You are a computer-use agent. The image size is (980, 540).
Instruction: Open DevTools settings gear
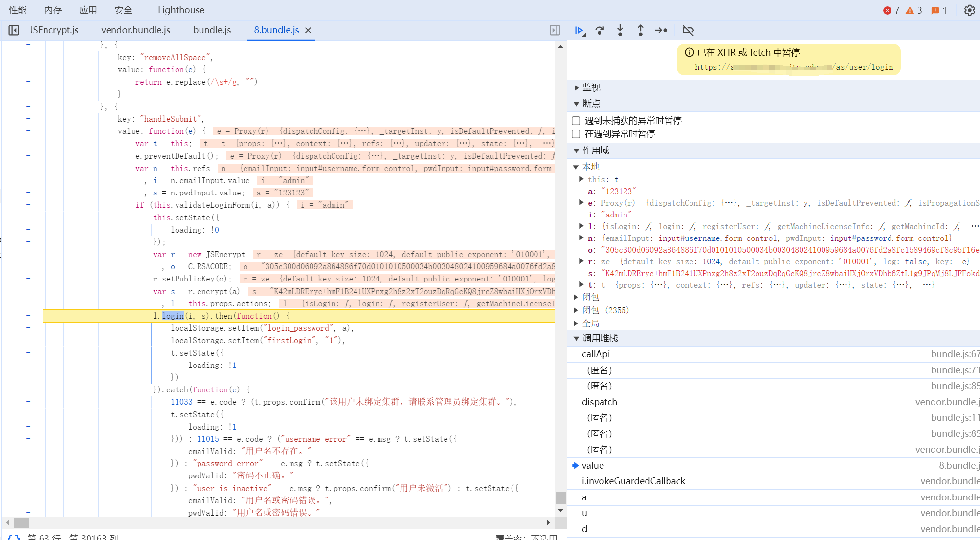[969, 10]
